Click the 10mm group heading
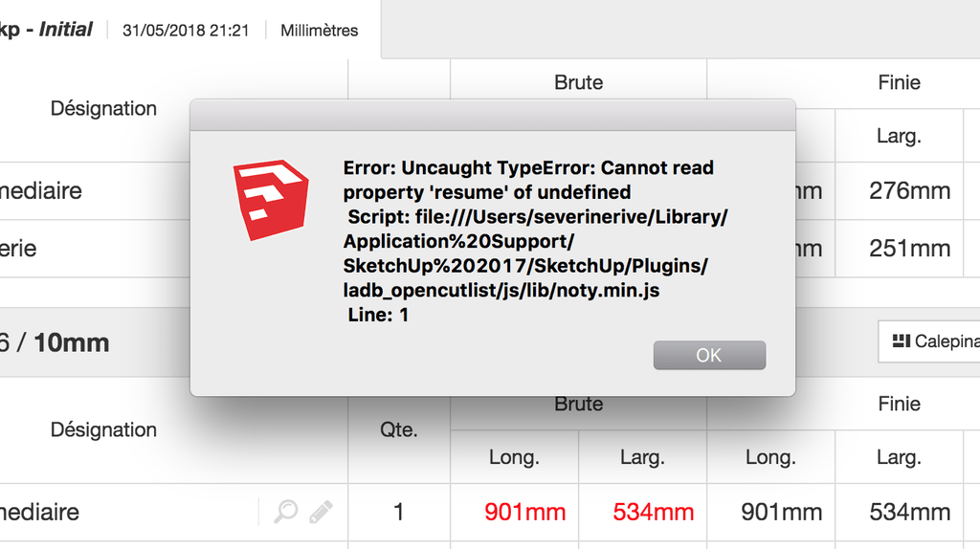 [x=71, y=342]
